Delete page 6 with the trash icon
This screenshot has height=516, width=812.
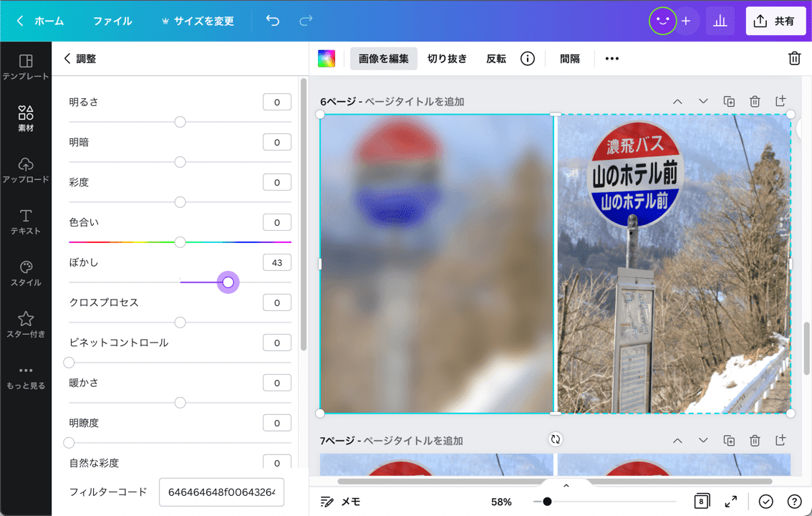pos(755,101)
